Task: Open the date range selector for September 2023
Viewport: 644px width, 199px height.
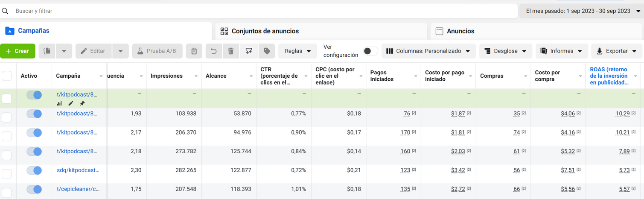Action: pos(580,11)
